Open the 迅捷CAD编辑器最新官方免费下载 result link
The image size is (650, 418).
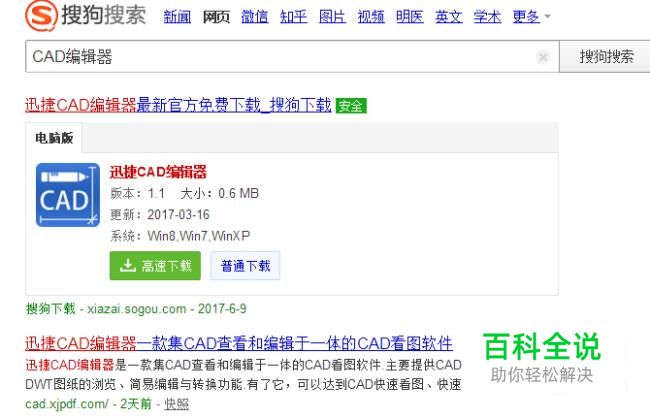click(x=178, y=105)
